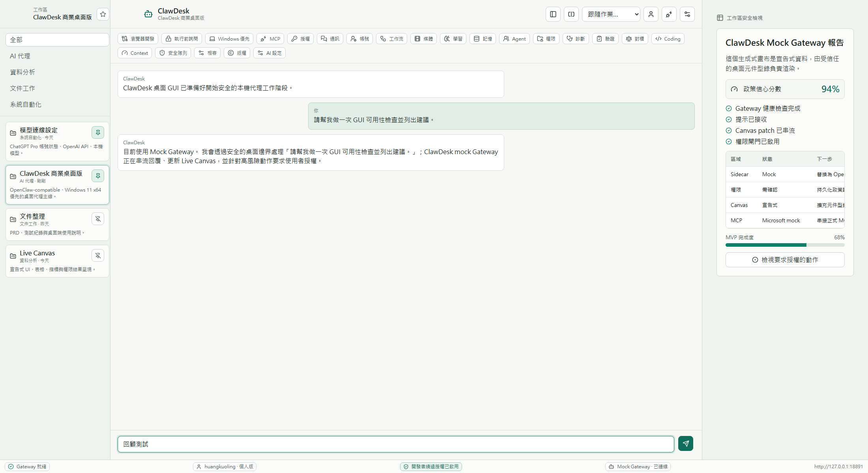Open 帳號 account chip

pyautogui.click(x=359, y=39)
